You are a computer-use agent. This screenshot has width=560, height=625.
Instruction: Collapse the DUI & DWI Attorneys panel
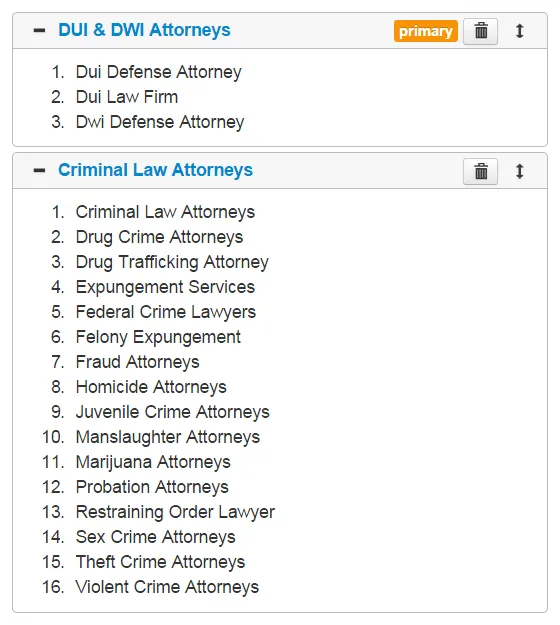[39, 30]
